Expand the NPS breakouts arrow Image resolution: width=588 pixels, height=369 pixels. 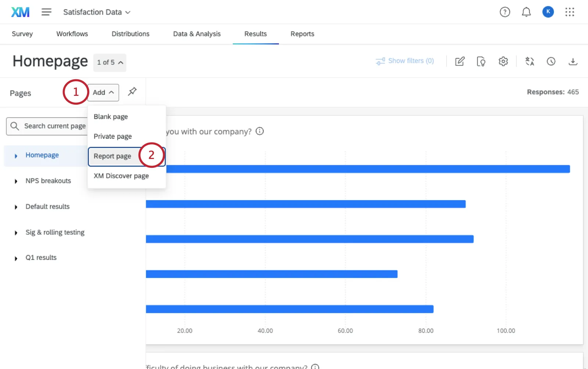[x=16, y=181]
